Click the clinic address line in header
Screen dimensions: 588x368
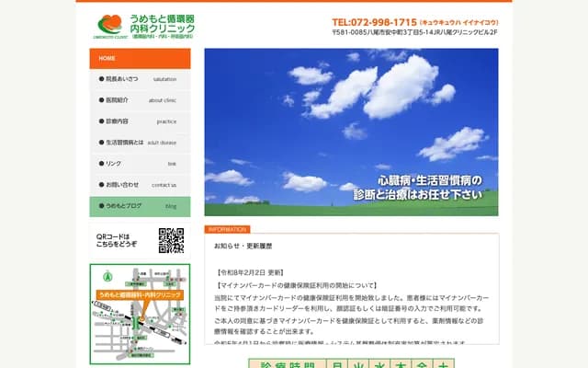[x=414, y=33]
